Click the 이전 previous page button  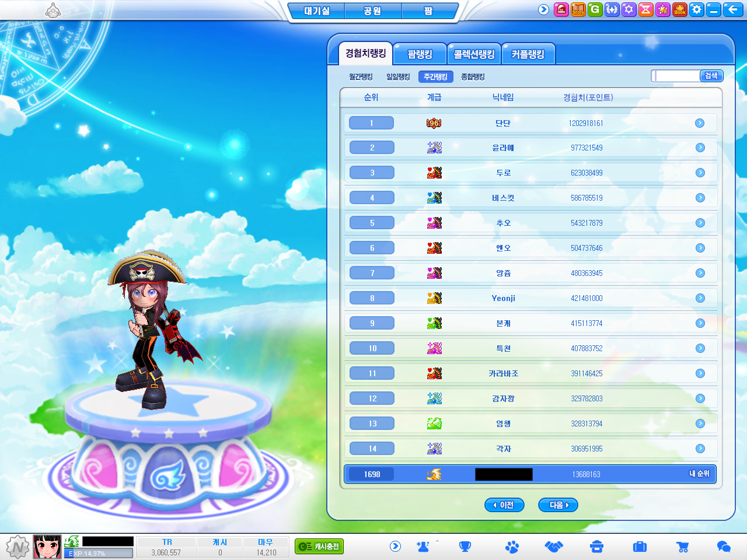point(504,505)
